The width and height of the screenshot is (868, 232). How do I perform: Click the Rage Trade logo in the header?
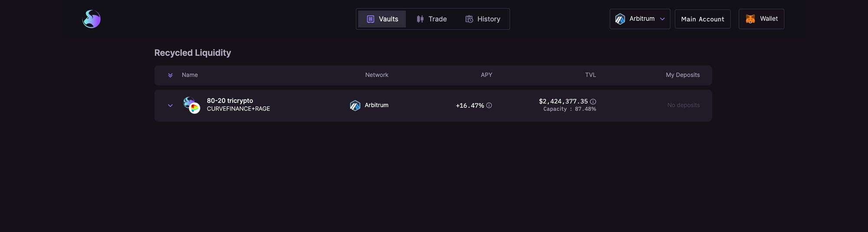pyautogui.click(x=92, y=19)
